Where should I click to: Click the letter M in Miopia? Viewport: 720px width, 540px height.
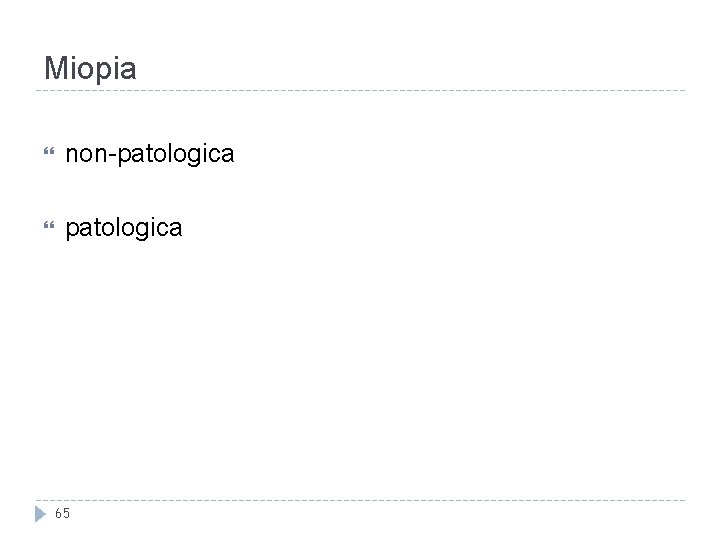[55, 69]
